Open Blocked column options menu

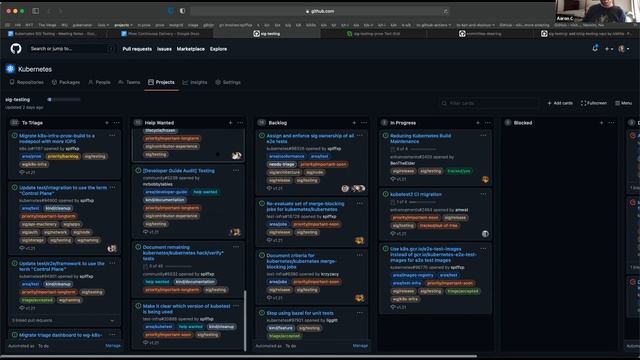[x=611, y=122]
